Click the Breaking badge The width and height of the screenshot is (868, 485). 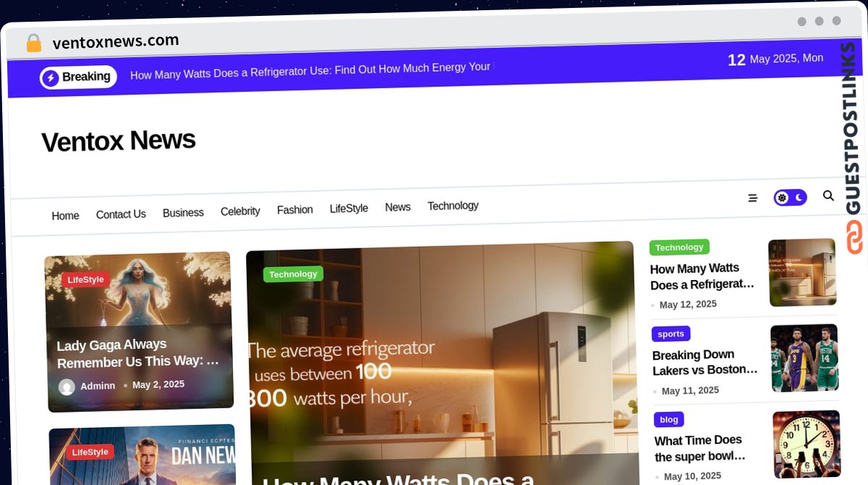tap(78, 77)
